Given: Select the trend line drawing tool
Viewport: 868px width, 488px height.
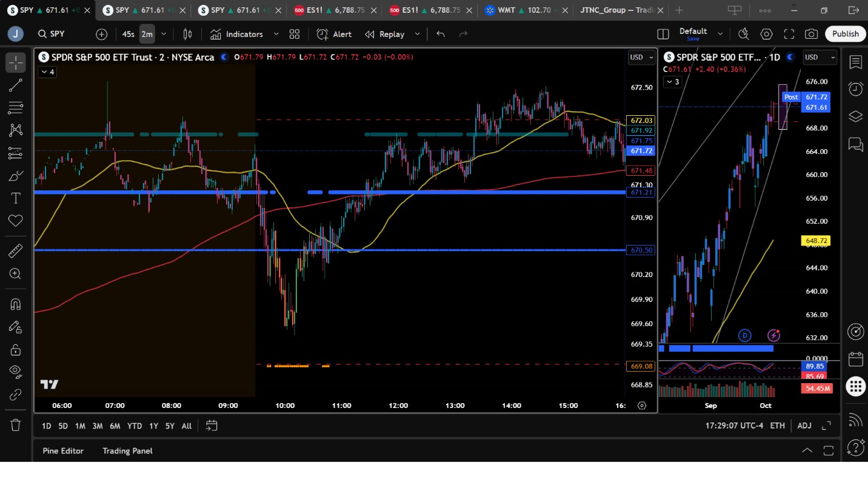Looking at the screenshot, I should [x=16, y=85].
